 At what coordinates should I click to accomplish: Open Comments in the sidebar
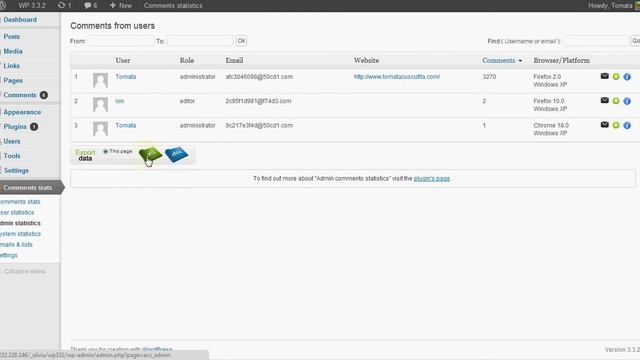[20, 95]
